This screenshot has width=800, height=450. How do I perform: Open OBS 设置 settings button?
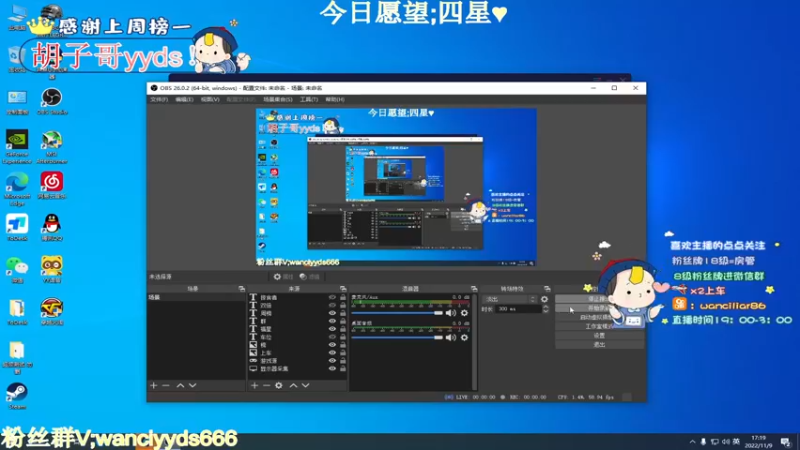599,336
